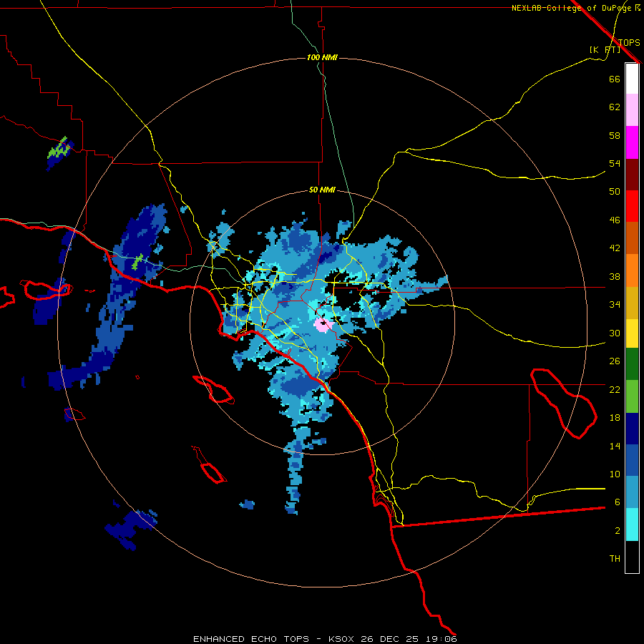Click legend value '46'

click(615, 220)
